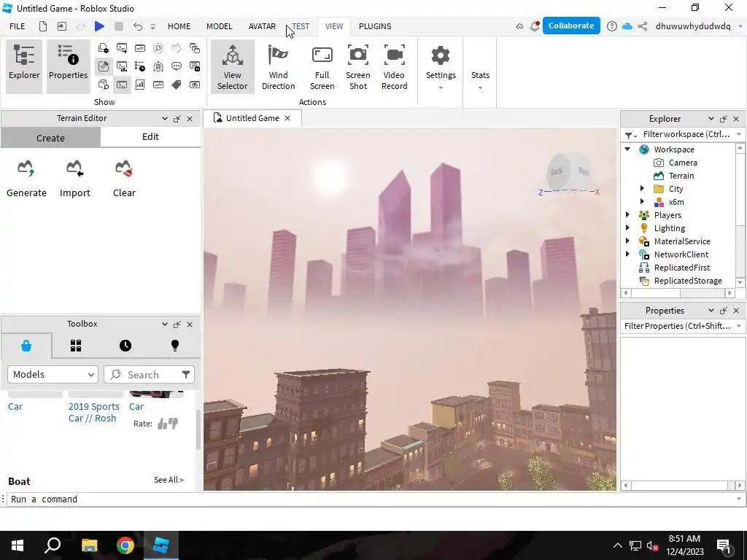Image resolution: width=747 pixels, height=560 pixels.
Task: Switch to the PLUGINS ribbon tab
Action: click(375, 26)
